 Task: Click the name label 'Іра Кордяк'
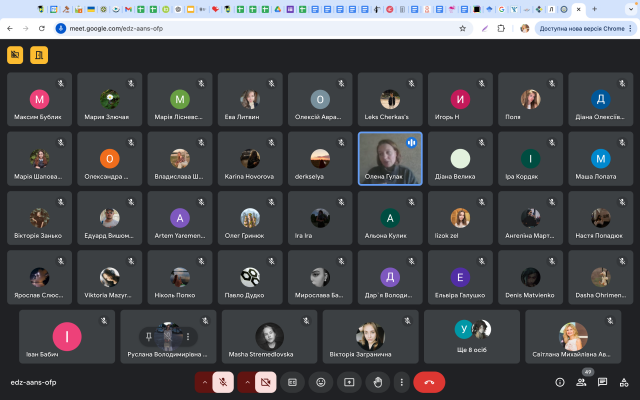click(x=521, y=177)
